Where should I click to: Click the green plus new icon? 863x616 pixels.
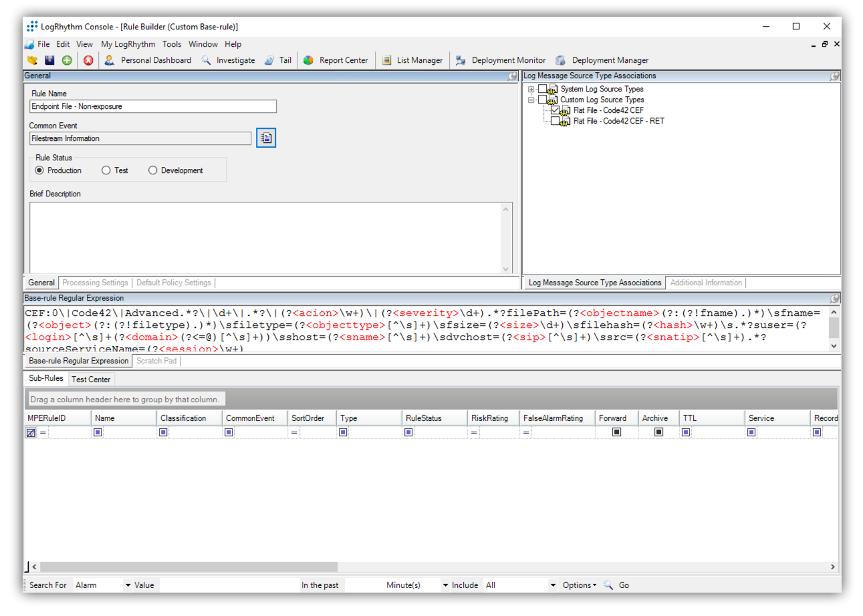(x=67, y=60)
